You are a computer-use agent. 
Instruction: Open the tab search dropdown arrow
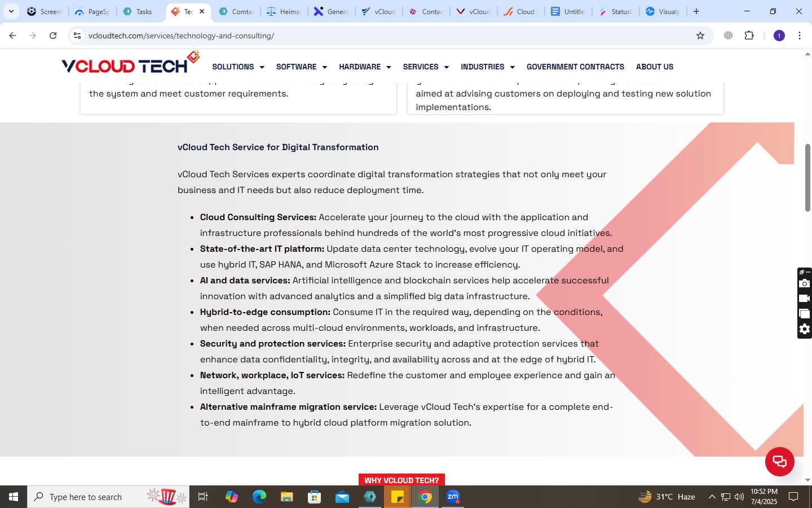point(11,11)
